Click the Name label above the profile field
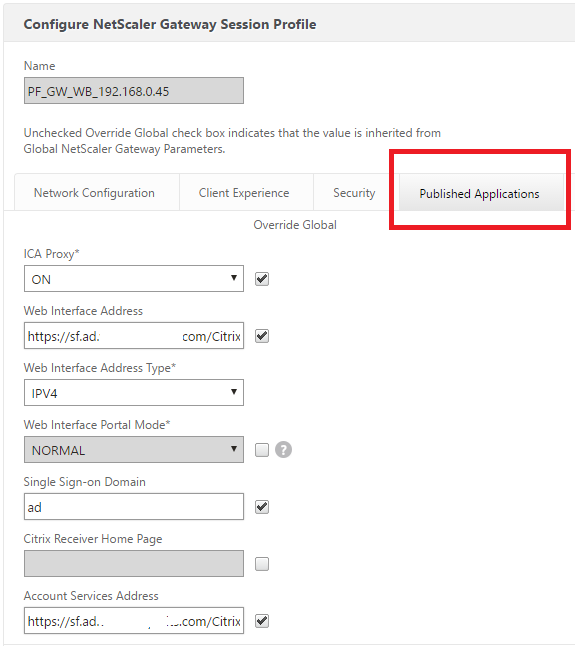575x646 pixels. coord(40,66)
